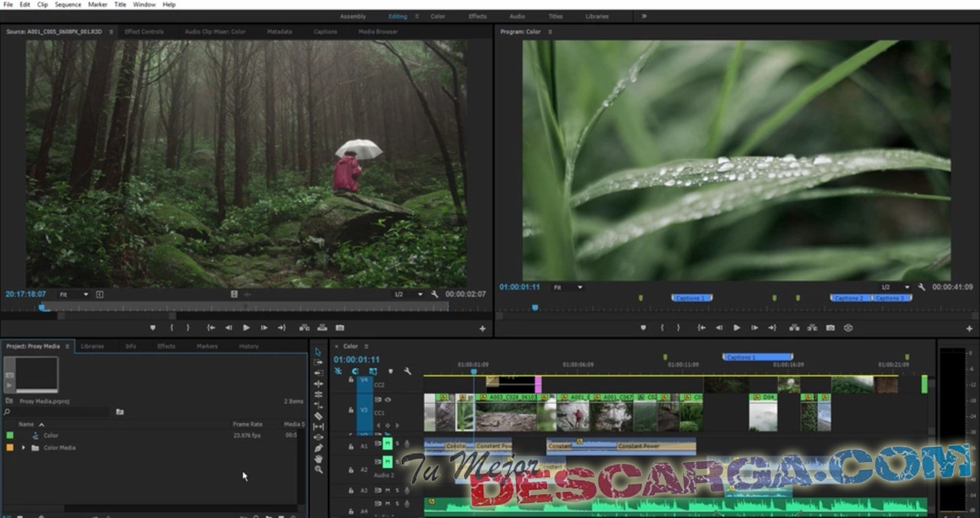
Task: Mark In point in Program monitor
Action: [661, 327]
